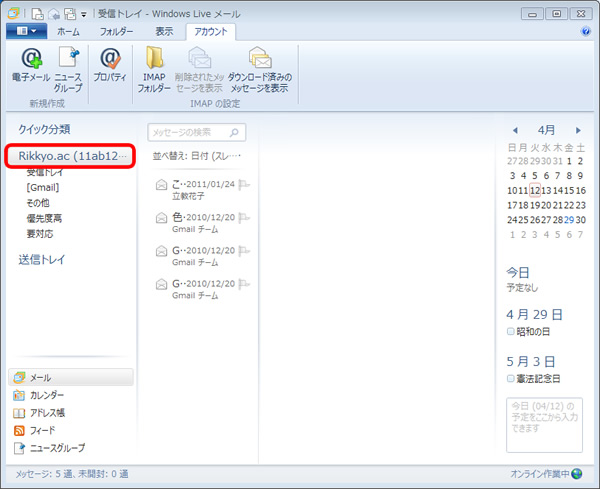
Task: Open quick access toolbar customize arrow
Action: (x=83, y=15)
